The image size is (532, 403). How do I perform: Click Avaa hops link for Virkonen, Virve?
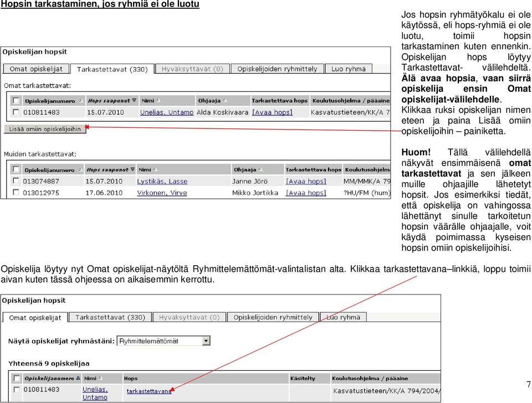coord(306,193)
